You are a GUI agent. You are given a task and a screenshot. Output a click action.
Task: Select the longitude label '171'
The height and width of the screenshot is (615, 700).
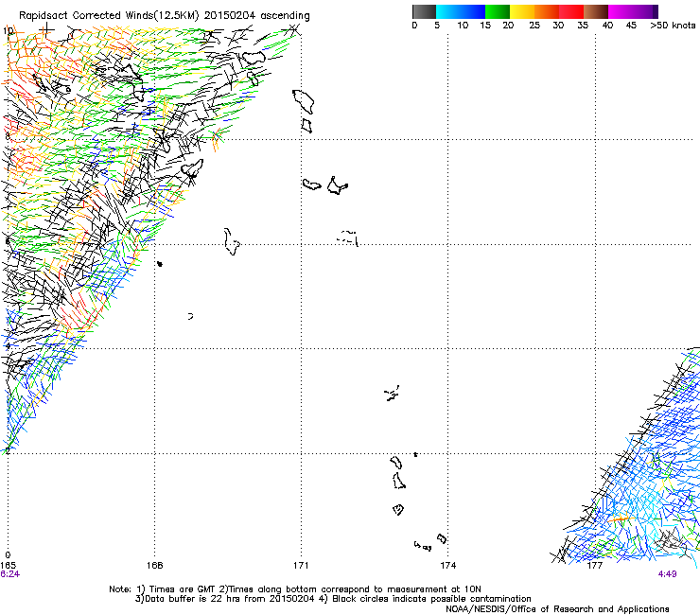coord(301,566)
